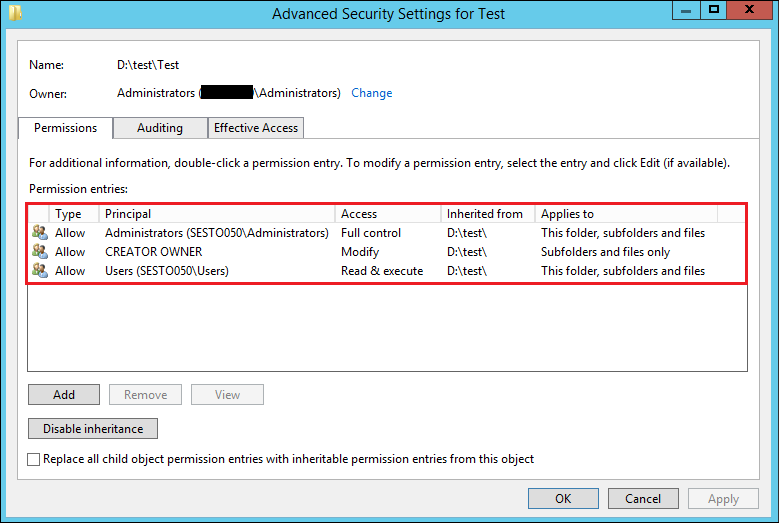
Task: Click the Cancel button
Action: pos(643,498)
